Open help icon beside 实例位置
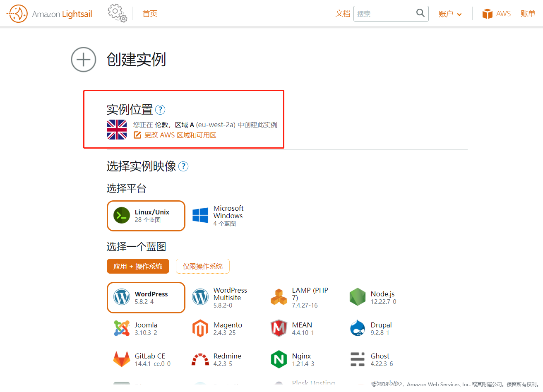The width and height of the screenshot is (543, 392). point(160,110)
